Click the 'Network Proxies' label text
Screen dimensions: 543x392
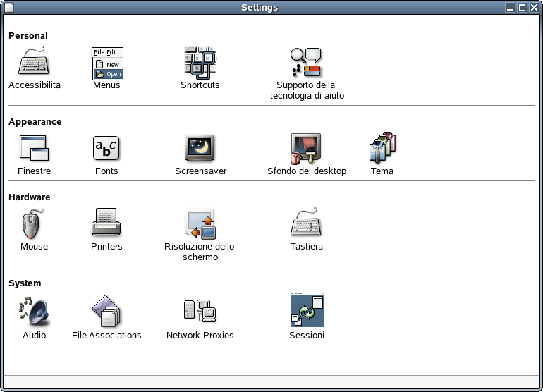coord(200,335)
